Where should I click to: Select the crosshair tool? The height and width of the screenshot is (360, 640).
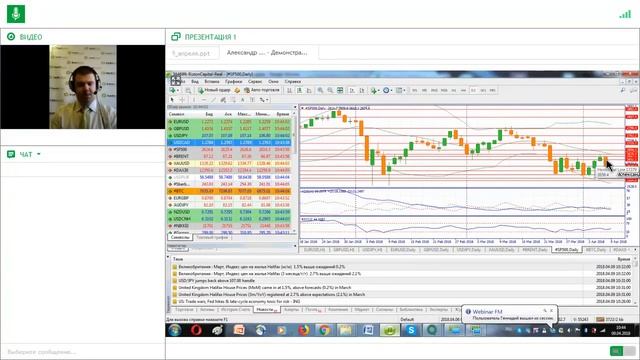(182, 100)
